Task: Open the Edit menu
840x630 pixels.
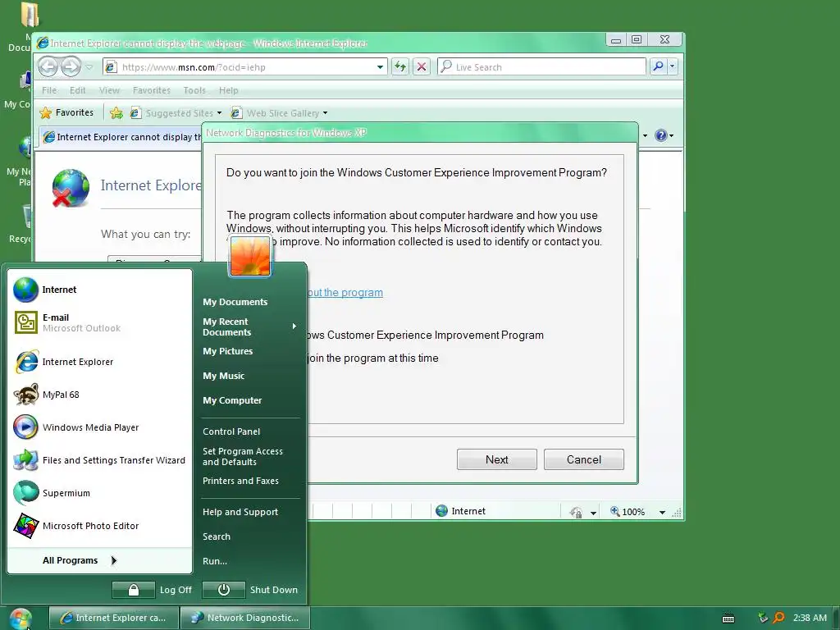Action: [x=77, y=90]
